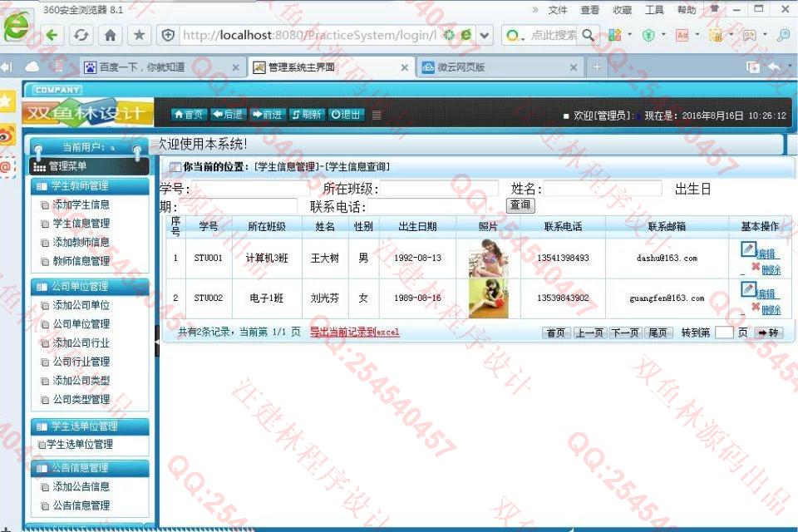Collapse the 学生选单位管理 menu section
The height and width of the screenshot is (532, 798).
point(90,426)
